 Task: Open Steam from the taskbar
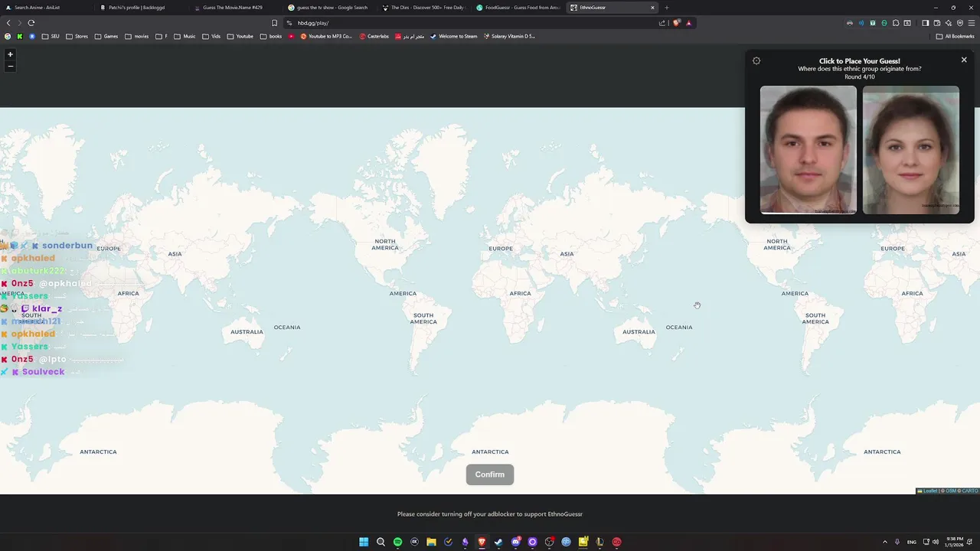click(498, 542)
